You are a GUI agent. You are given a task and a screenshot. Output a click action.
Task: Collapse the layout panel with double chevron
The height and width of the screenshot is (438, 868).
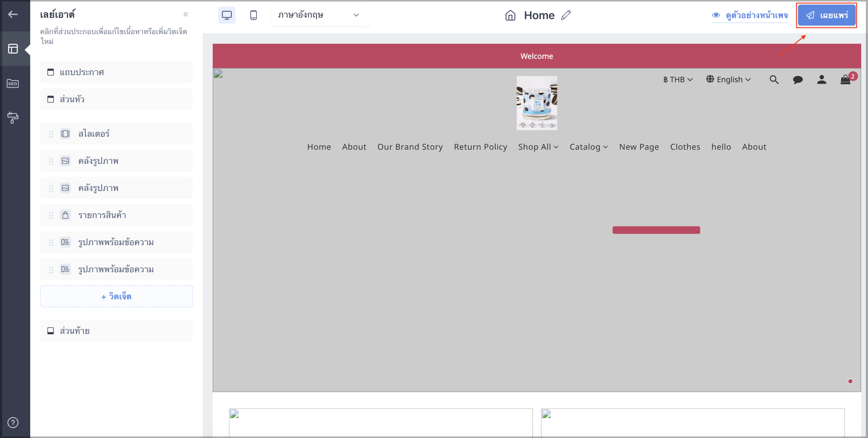(x=186, y=14)
